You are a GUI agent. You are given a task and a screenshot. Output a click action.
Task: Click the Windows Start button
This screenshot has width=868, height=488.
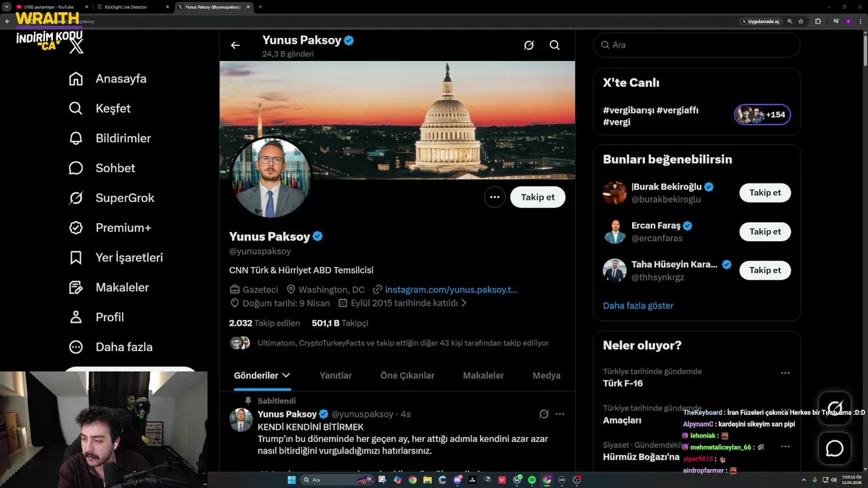[x=292, y=480]
